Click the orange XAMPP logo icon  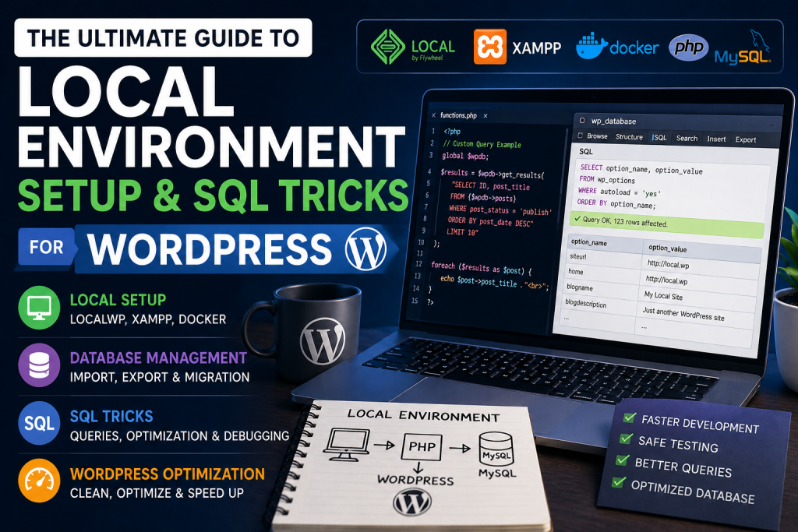(x=489, y=47)
